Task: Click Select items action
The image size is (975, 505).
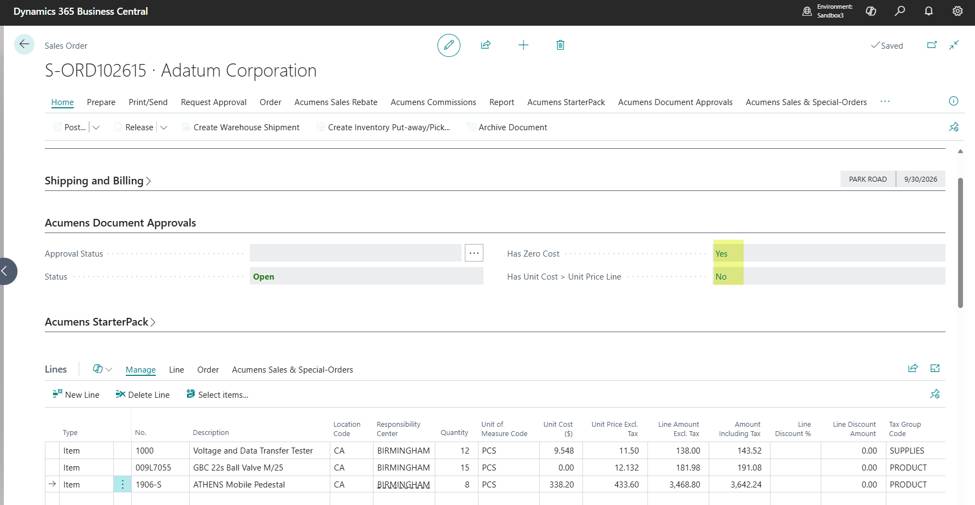Action: coord(217,394)
